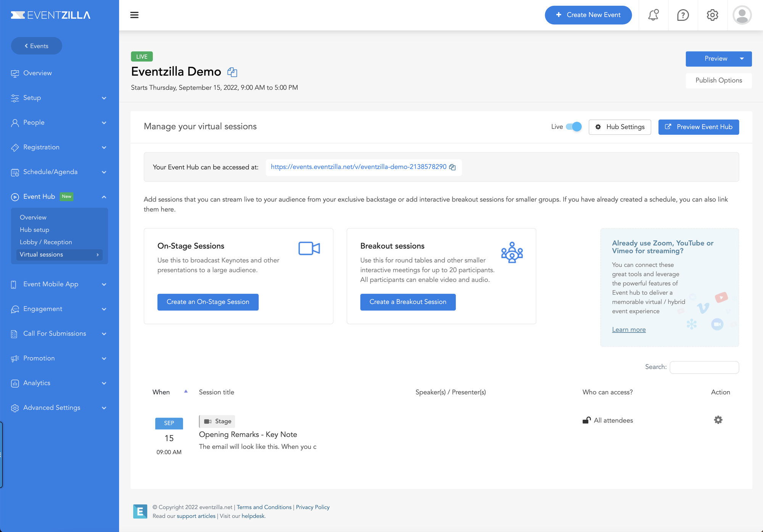Click the Registration ticket icon

pyautogui.click(x=15, y=147)
